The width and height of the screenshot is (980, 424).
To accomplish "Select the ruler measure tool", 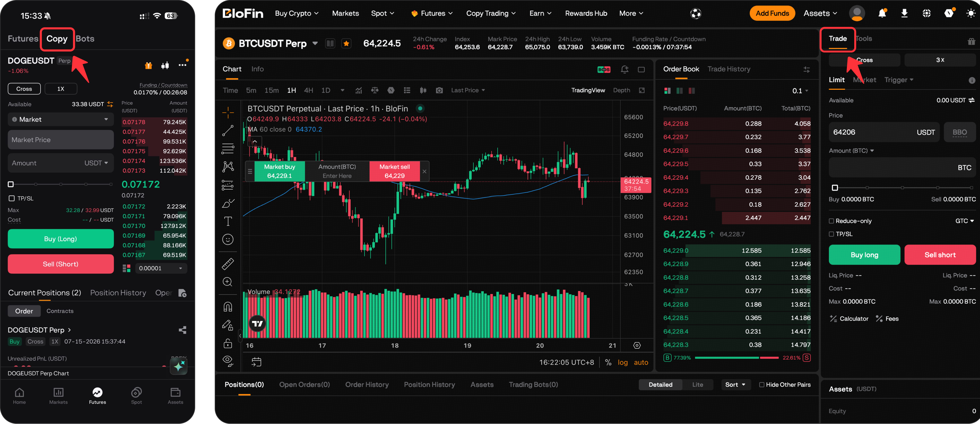I will tap(228, 264).
